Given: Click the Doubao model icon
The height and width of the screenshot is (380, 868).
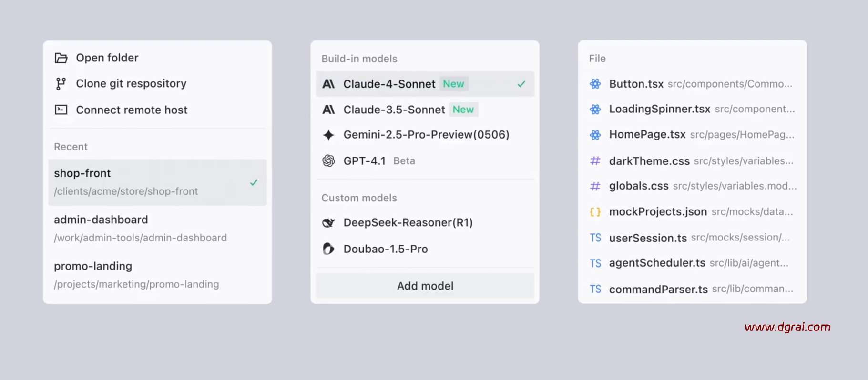Looking at the screenshot, I should (x=328, y=249).
